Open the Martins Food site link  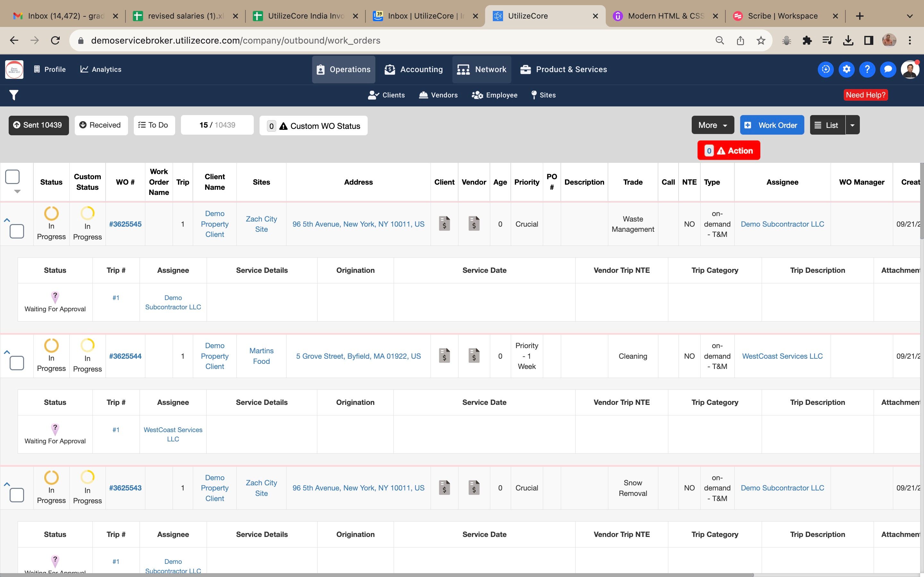[x=261, y=356]
